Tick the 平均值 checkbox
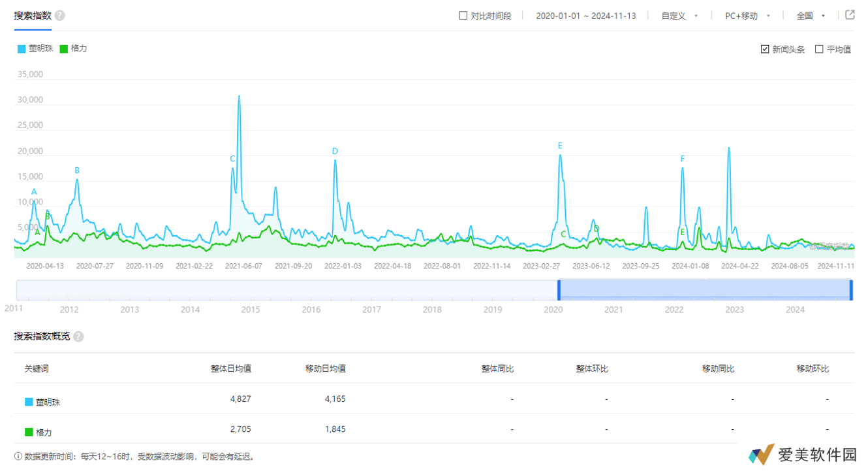 point(819,50)
